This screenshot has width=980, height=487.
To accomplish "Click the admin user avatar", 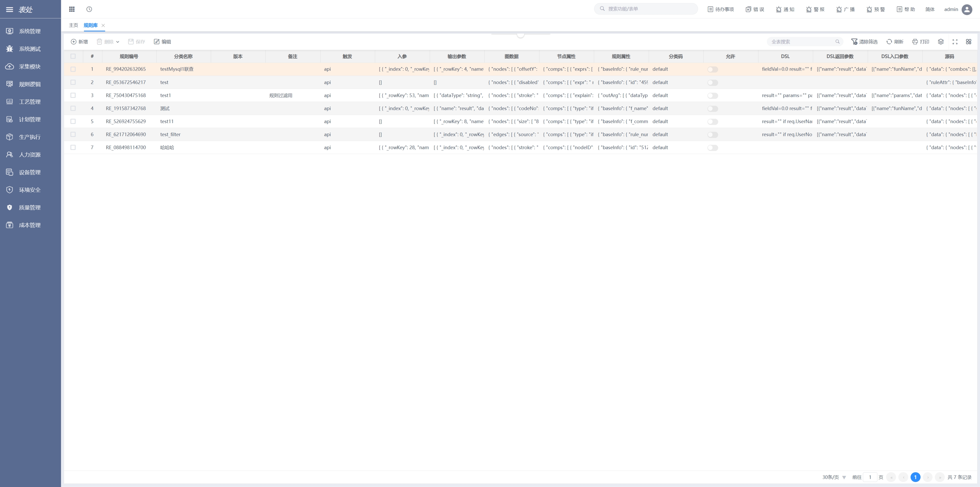I will tap(967, 9).
